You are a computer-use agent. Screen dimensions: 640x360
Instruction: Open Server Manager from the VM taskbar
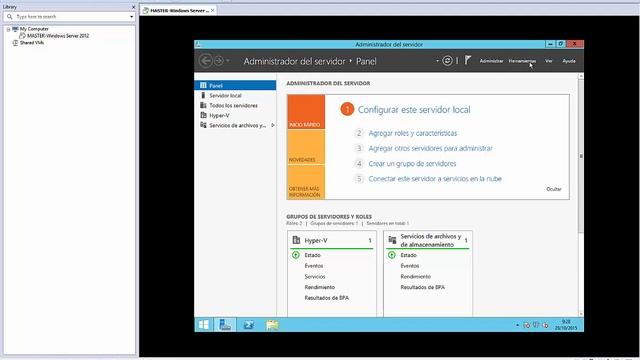click(x=225, y=325)
